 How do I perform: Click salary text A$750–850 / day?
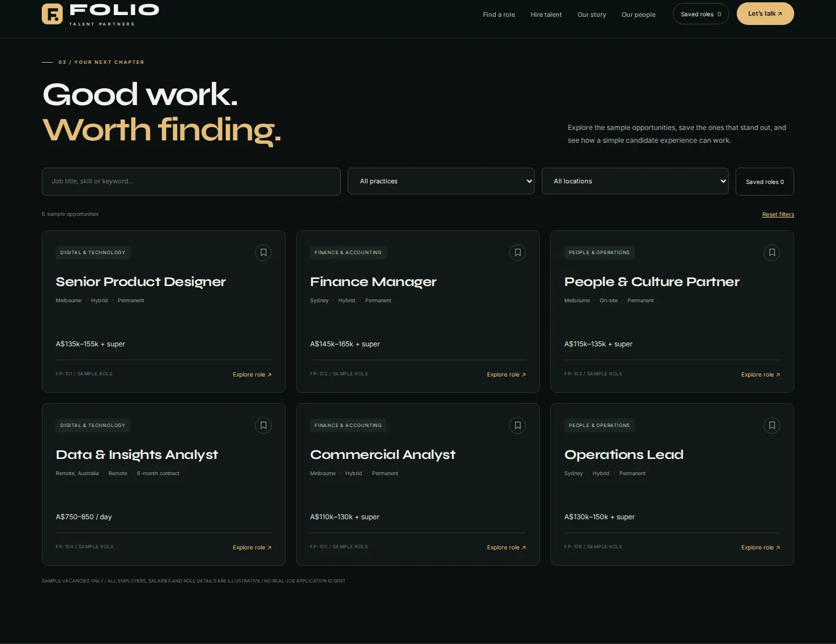84,517
